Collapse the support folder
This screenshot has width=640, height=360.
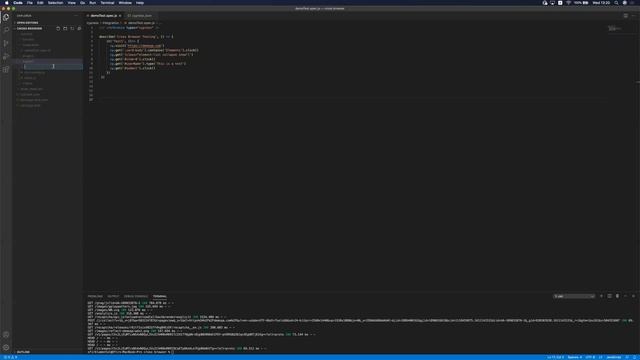coord(28,61)
